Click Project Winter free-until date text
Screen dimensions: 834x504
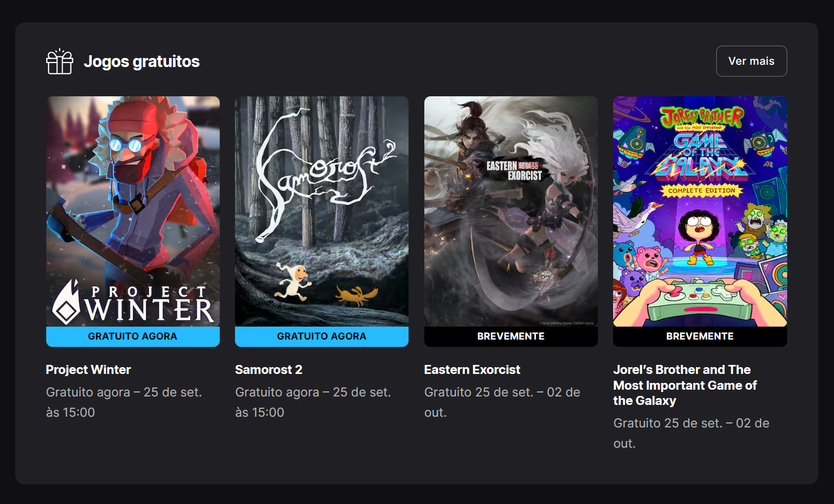[124, 402]
